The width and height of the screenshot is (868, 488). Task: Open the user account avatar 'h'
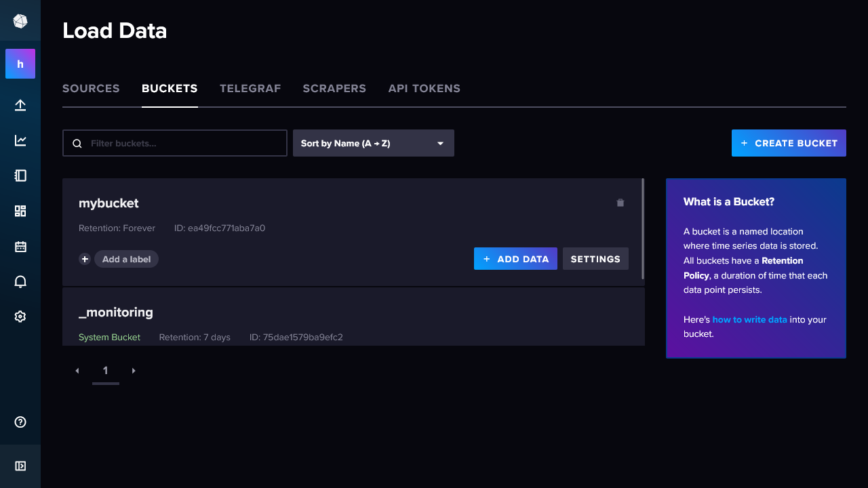pos(20,64)
